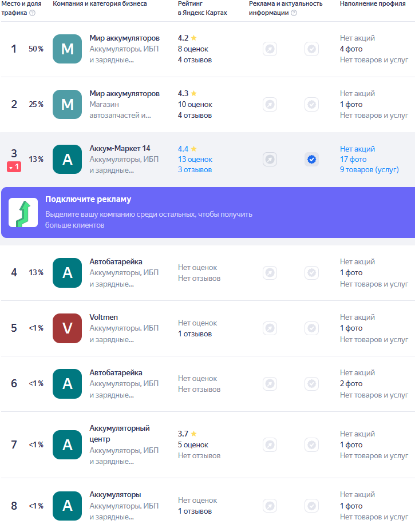Screen dimensions: 415x532
Task: Click the help icon next to 'трафика'
Action: tap(32, 13)
